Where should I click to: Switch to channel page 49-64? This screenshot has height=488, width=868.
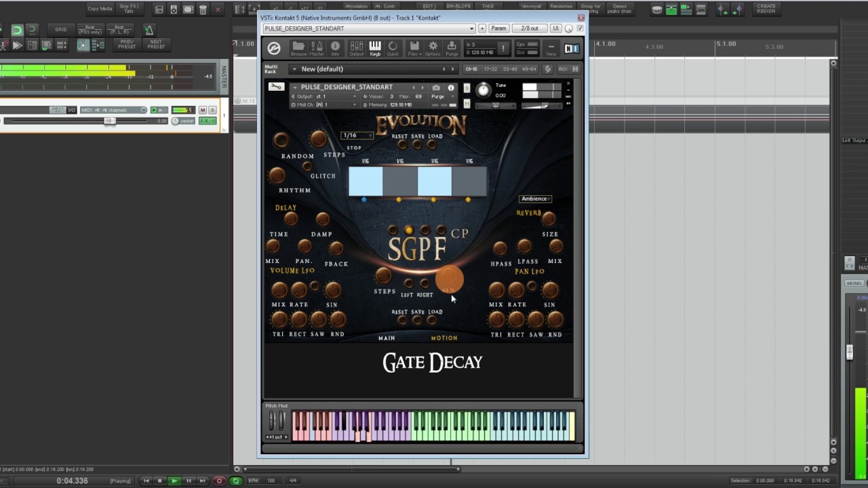coord(528,69)
